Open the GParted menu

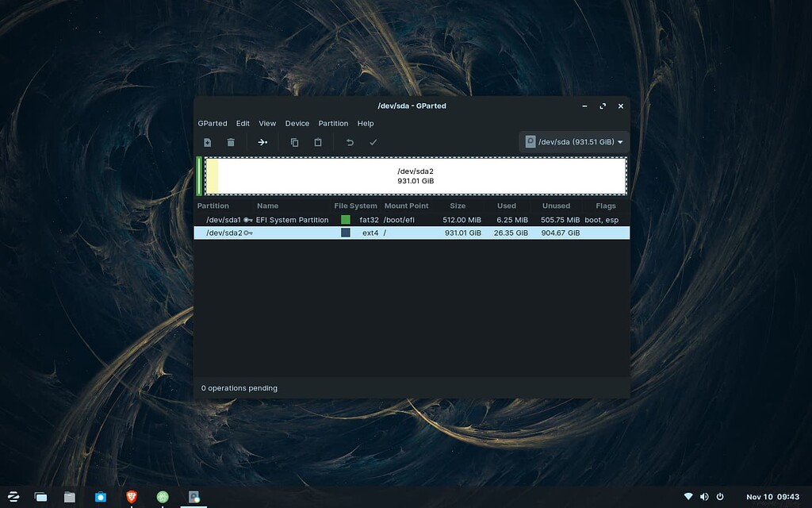[x=213, y=123]
